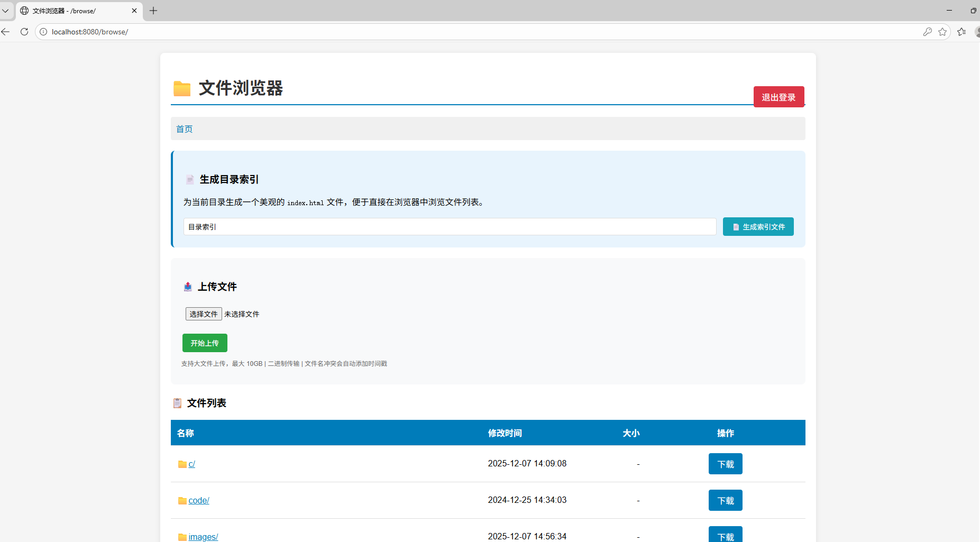980x542 pixels.
Task: Focus the 目录索引 title input field
Action: [x=450, y=227]
